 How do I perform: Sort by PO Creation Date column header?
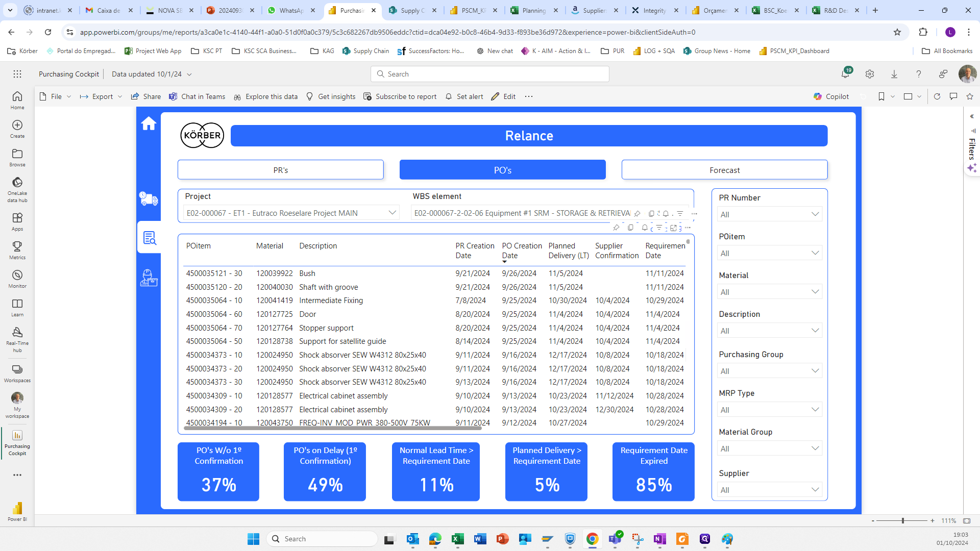tap(522, 251)
